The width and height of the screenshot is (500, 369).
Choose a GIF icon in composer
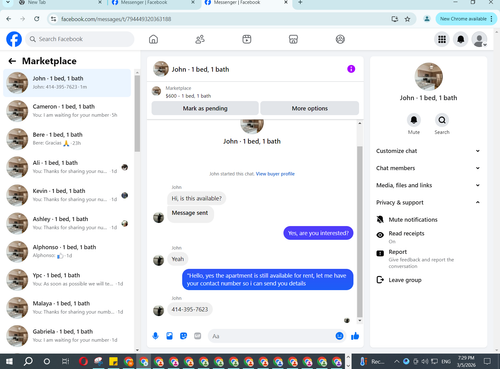coord(197,336)
